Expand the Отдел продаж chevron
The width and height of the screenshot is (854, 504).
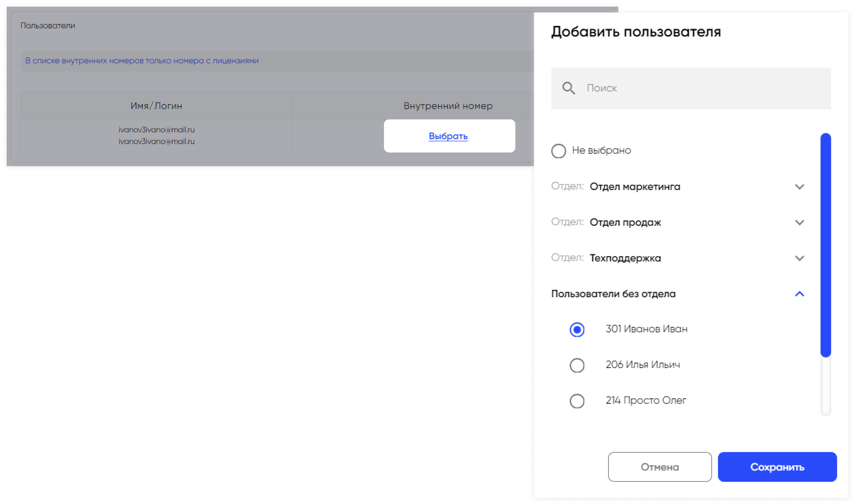point(799,222)
